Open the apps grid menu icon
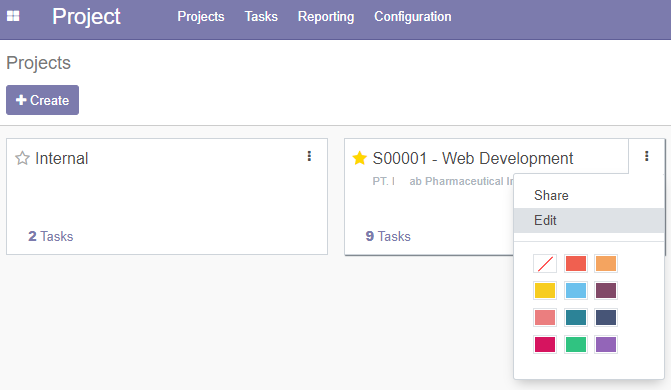Screen dimensions: 671x390 13,16
